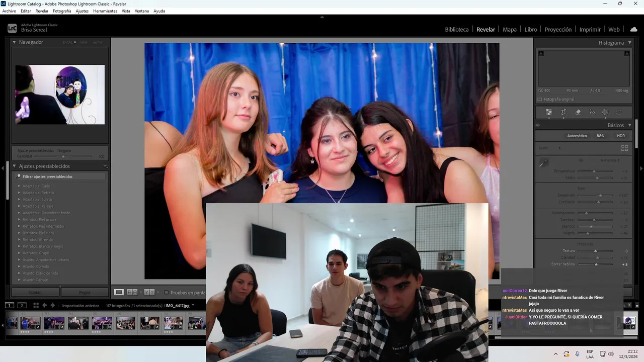Click the Exposición slider handle
644x362 pixels.
(600, 195)
